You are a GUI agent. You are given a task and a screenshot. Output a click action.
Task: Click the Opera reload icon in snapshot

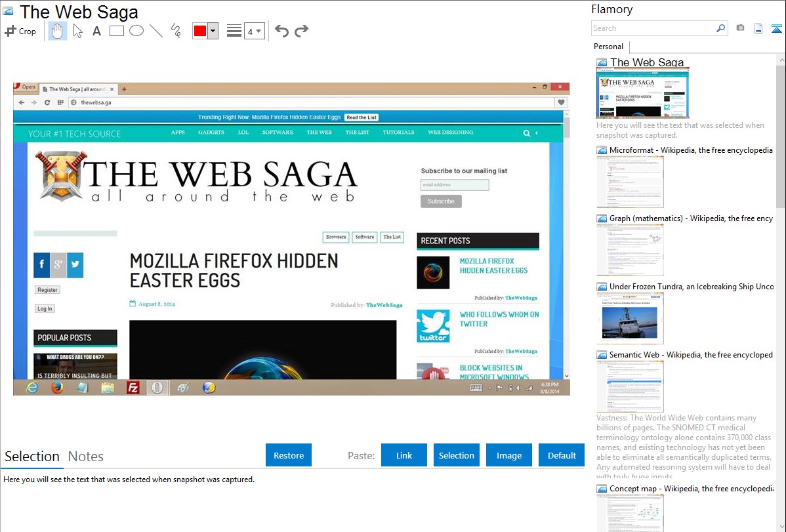point(47,102)
